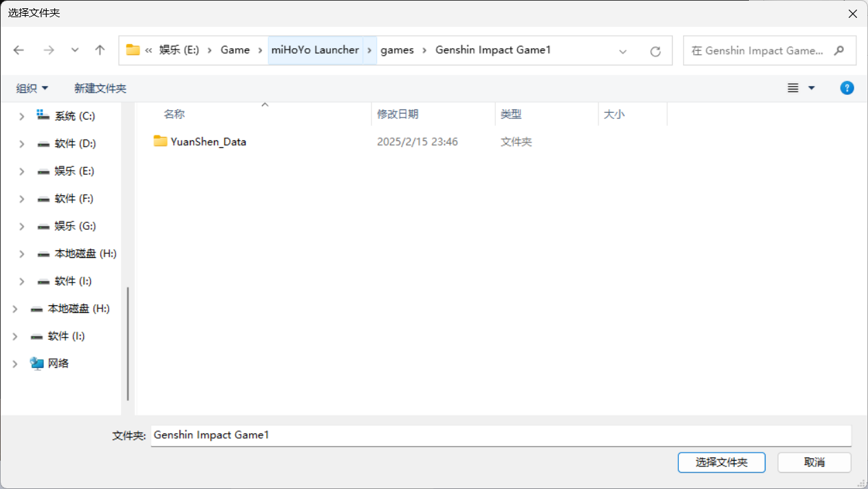Click the 软件 (F:) drive icon

[x=43, y=199]
